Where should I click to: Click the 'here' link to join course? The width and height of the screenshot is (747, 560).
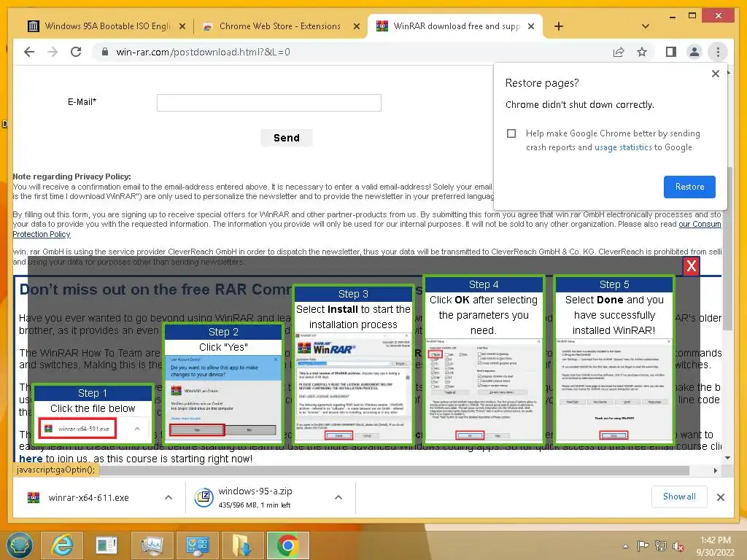(x=31, y=459)
